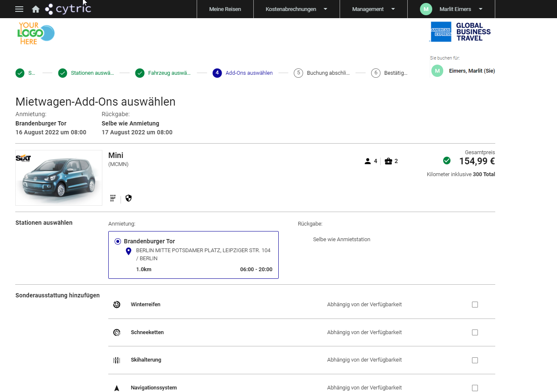This screenshot has width=557, height=392.
Task: Jump to Buchung abschließen step
Action: tap(328, 73)
